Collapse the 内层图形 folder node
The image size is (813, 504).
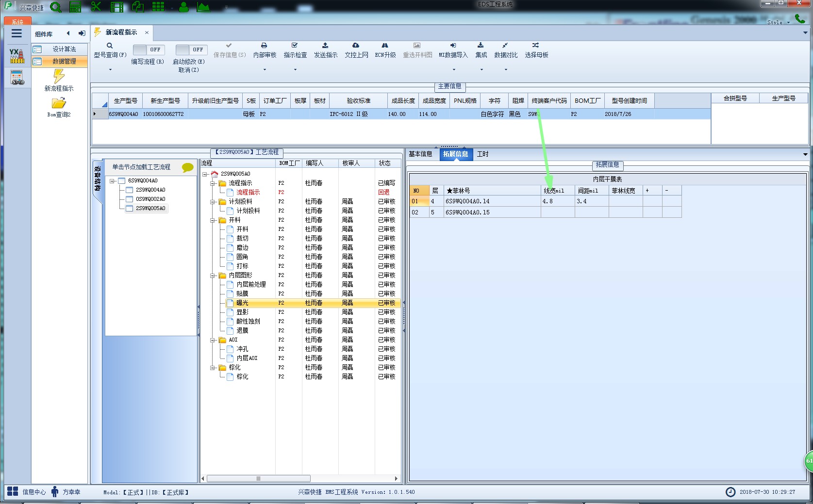coord(213,276)
